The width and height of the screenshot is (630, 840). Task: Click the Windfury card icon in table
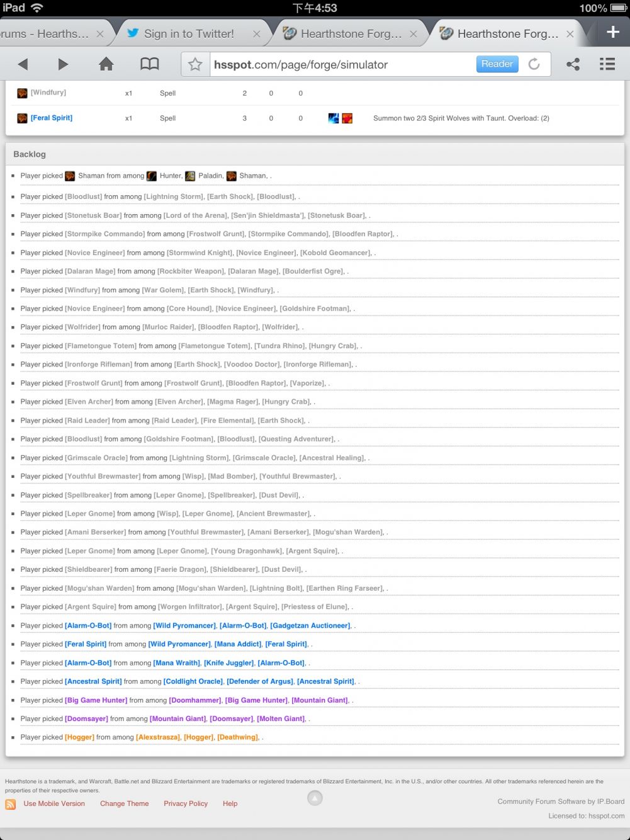[22, 93]
